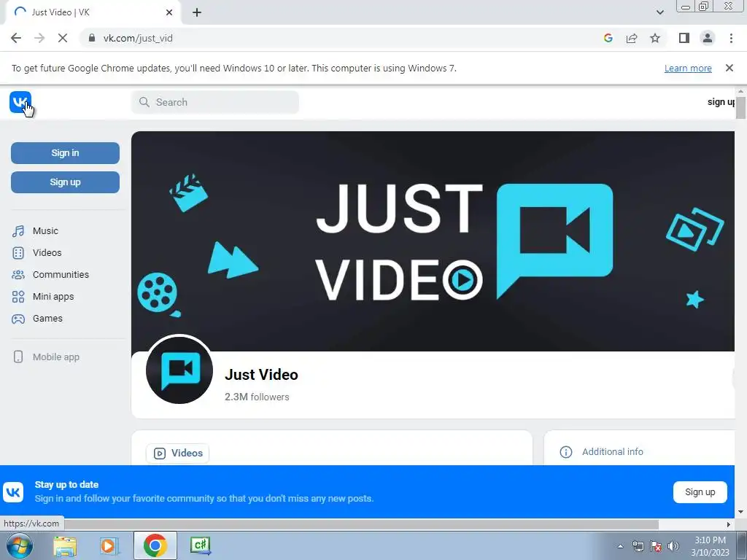Switch to the Videos tab under profile
The height and width of the screenshot is (560, 747).
tap(178, 453)
